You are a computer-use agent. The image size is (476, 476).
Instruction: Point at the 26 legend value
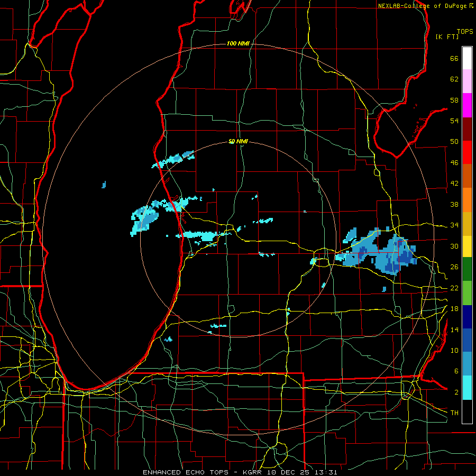pos(454,267)
